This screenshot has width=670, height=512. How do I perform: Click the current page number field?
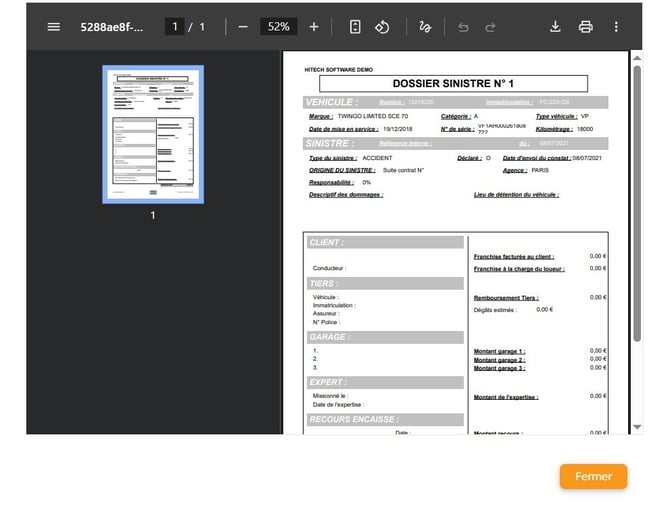pos(174,27)
